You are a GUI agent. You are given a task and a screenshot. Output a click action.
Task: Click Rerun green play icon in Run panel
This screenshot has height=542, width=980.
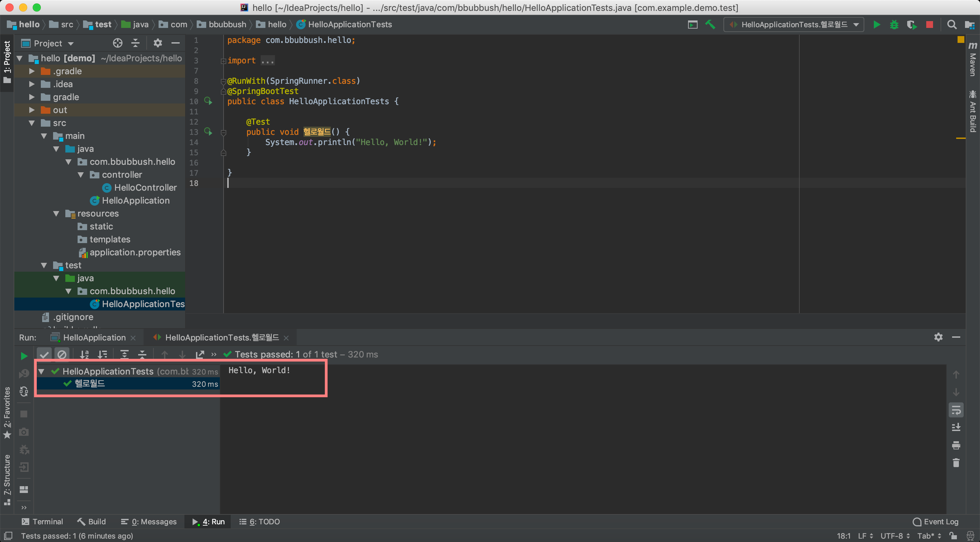[24, 355]
